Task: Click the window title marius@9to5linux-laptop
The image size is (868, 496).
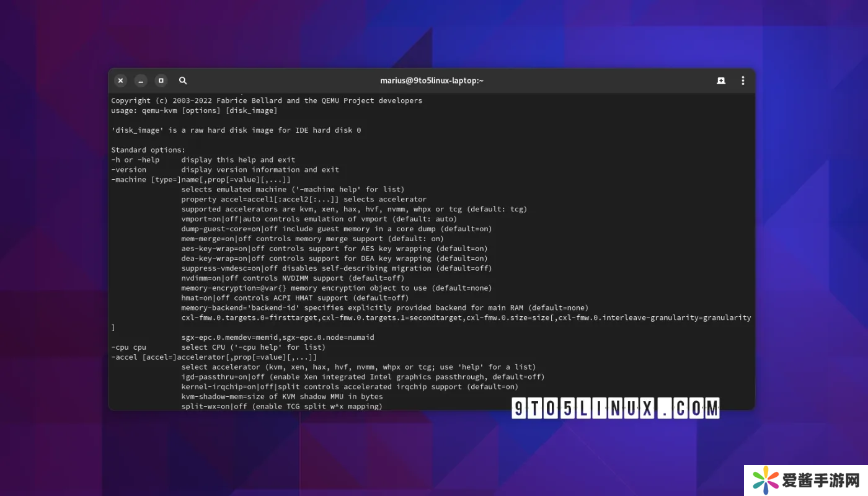Action: pyautogui.click(x=432, y=81)
